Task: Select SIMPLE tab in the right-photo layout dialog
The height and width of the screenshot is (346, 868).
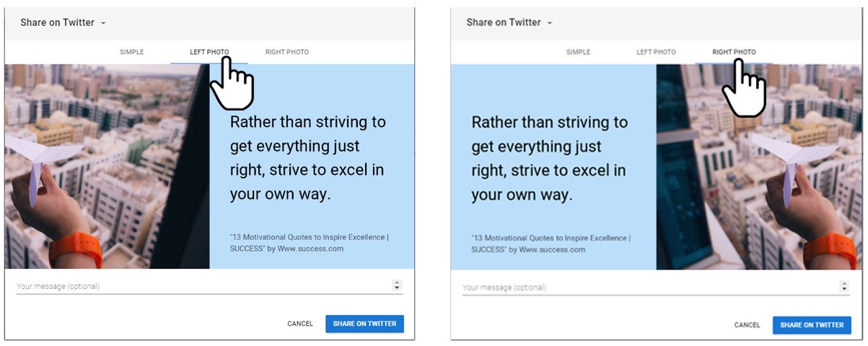Action: [x=578, y=52]
